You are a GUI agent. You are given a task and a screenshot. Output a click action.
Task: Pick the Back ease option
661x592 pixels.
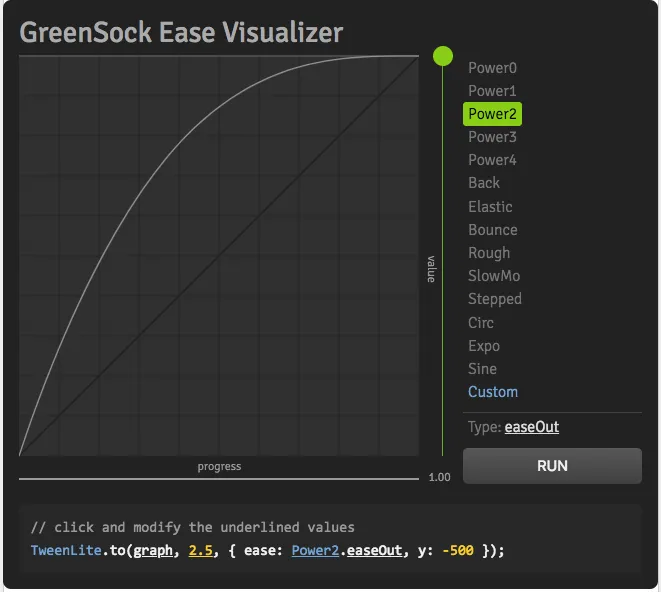(484, 183)
